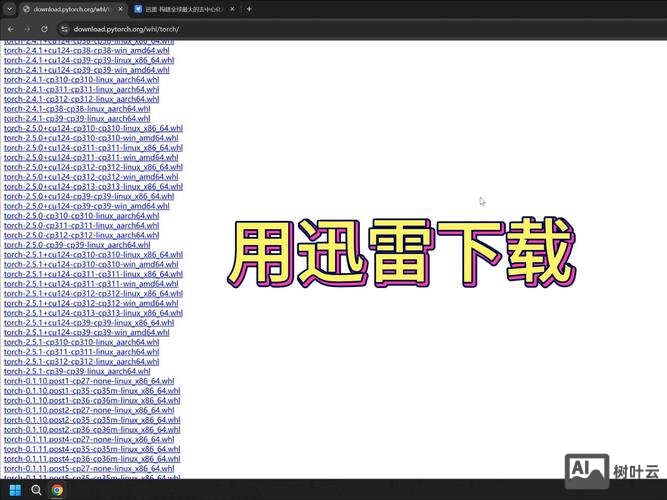Screen dimensions: 667x500
Task: Open torch-0.1.11.post4-cp36-cp36m-linux_x86_64.whl
Action: pyautogui.click(x=92, y=459)
